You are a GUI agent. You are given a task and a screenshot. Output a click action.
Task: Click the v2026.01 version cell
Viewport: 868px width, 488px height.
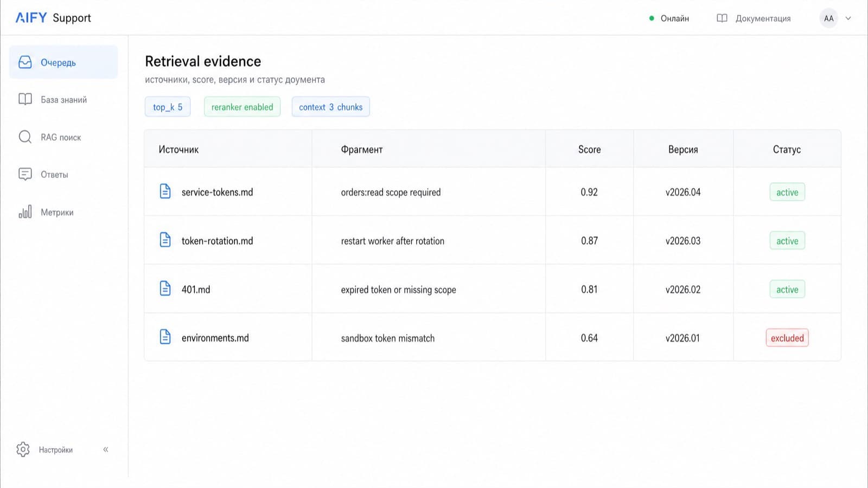(683, 338)
